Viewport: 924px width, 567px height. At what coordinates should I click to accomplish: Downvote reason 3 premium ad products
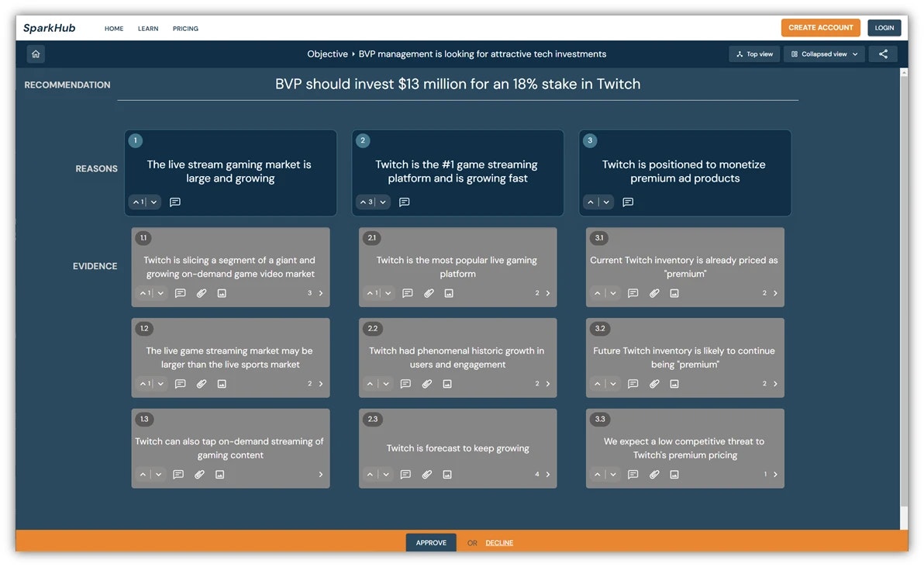click(606, 202)
